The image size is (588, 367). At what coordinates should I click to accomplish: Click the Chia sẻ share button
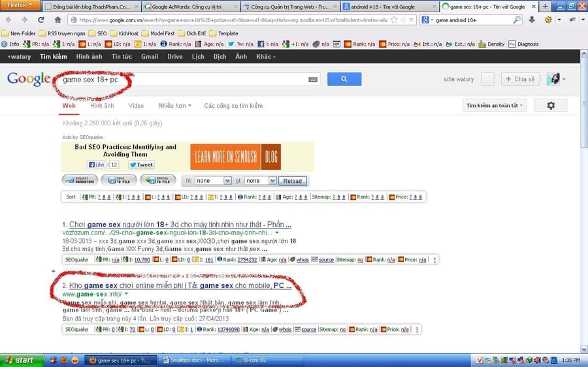[521, 79]
